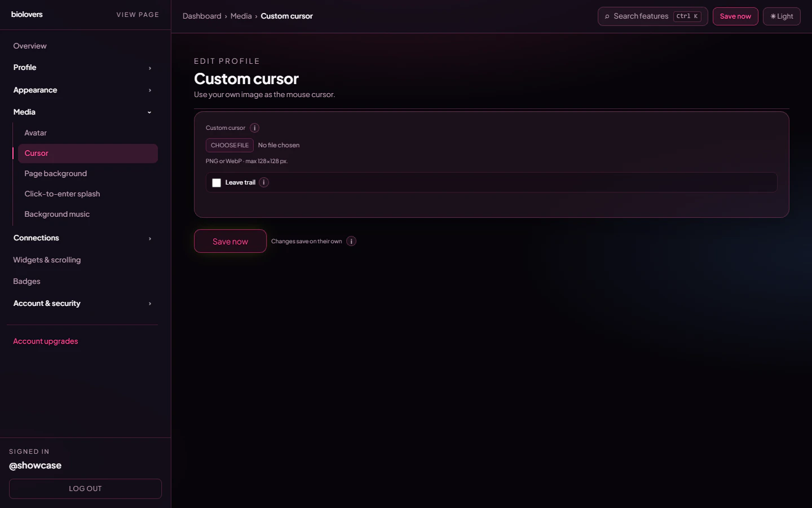Log out of the @showcase account

[85, 489]
